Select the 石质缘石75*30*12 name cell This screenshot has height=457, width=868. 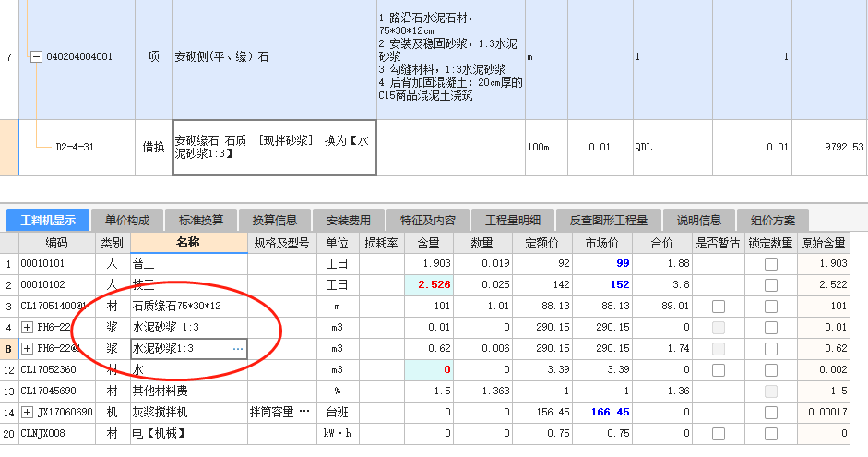point(188,306)
